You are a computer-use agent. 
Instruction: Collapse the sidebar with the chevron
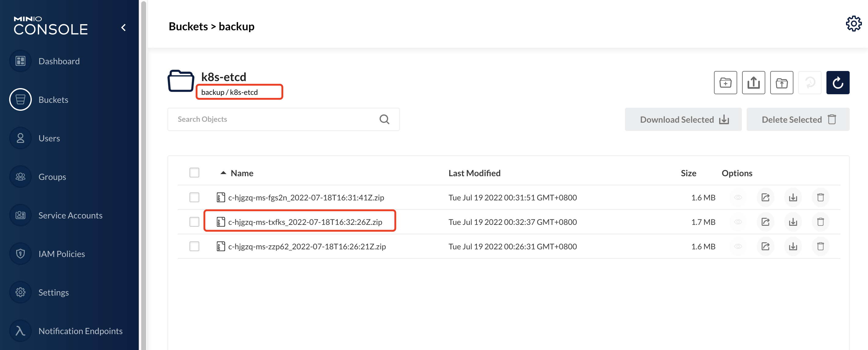[124, 28]
